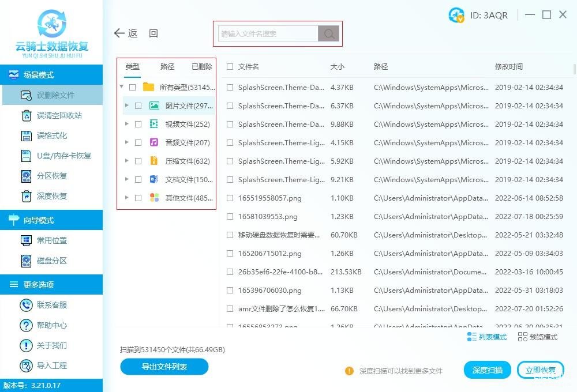
Task: Tick checkbox for the 4.37KB SplashScreen file
Action: pos(230,88)
